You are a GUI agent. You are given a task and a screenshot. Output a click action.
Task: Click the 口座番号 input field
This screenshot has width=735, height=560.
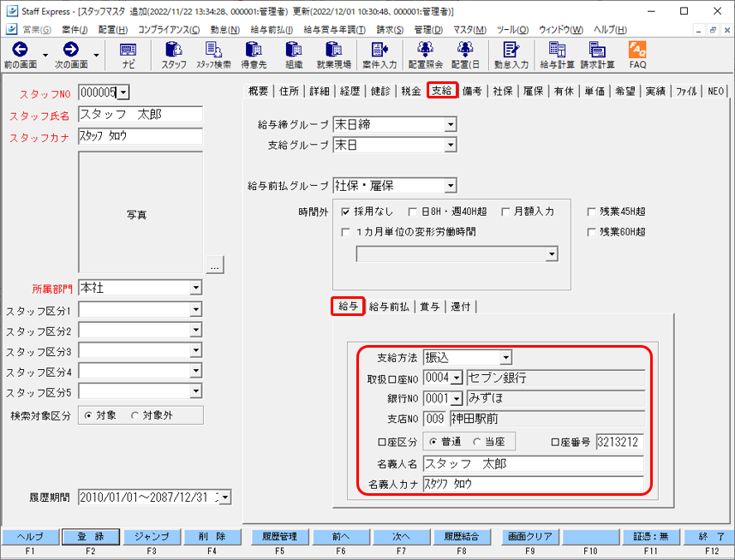point(619,442)
